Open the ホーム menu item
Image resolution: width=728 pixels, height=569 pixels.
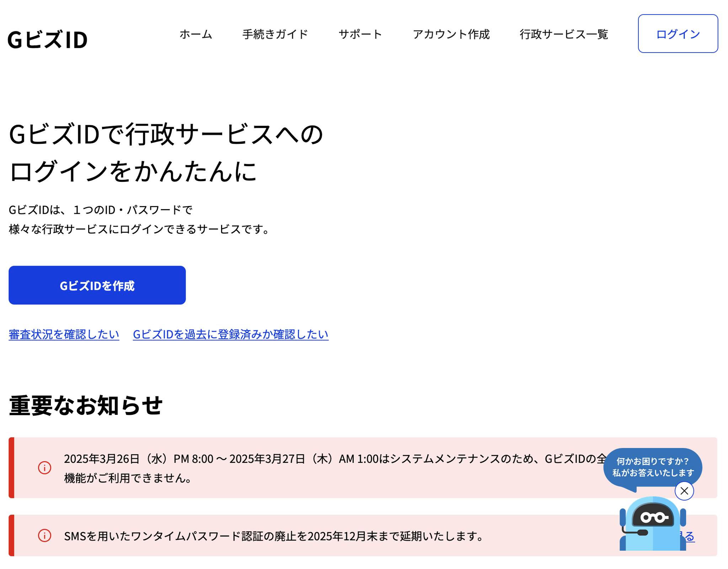click(196, 34)
